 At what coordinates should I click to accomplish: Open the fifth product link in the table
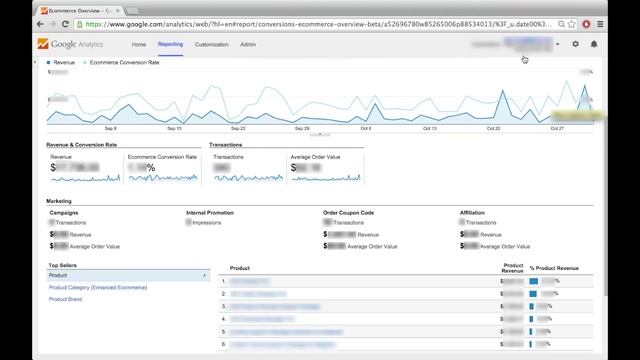coord(286,332)
